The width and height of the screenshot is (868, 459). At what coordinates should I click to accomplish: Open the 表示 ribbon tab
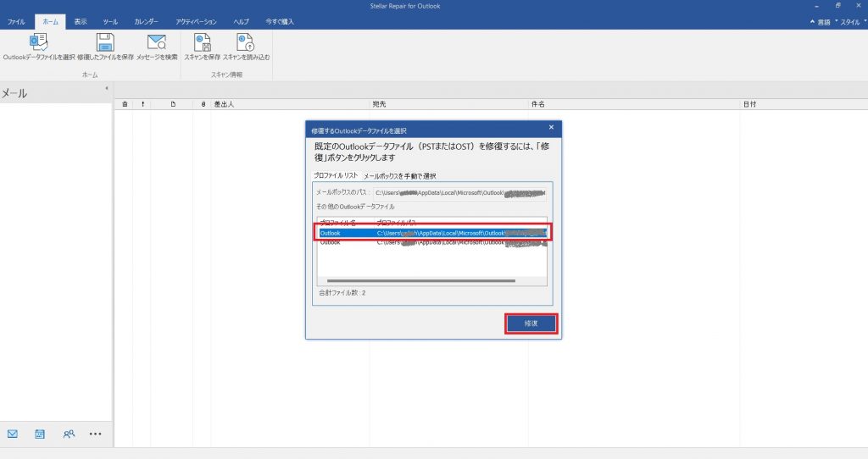tap(81, 21)
